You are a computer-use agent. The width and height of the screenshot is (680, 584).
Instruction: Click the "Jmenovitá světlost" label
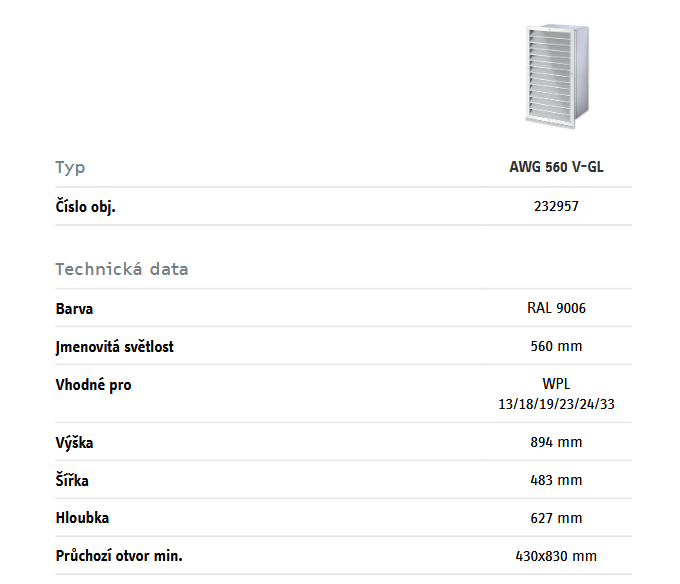click(114, 347)
